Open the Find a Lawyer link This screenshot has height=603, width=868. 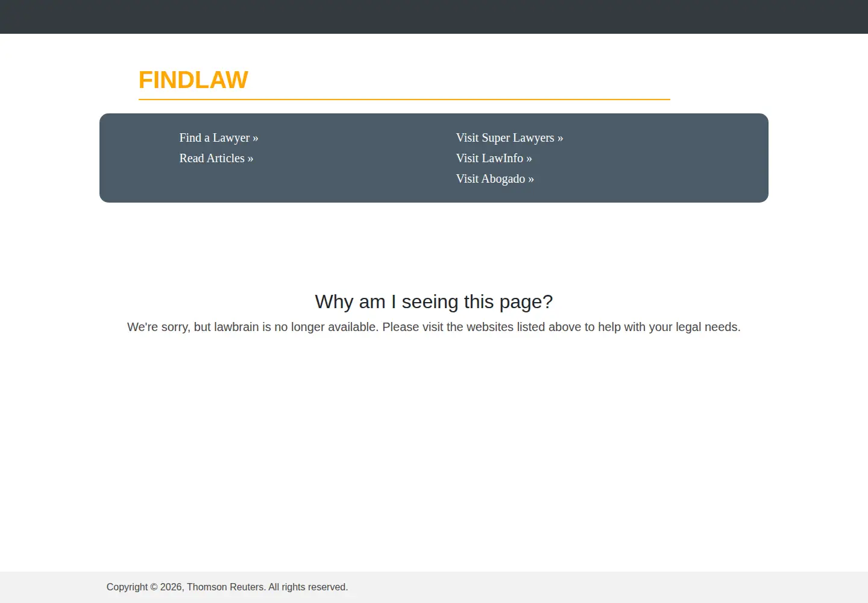(219, 138)
